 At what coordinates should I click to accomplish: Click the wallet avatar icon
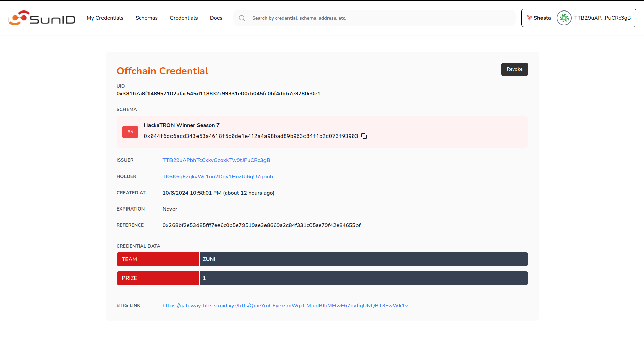coord(564,18)
